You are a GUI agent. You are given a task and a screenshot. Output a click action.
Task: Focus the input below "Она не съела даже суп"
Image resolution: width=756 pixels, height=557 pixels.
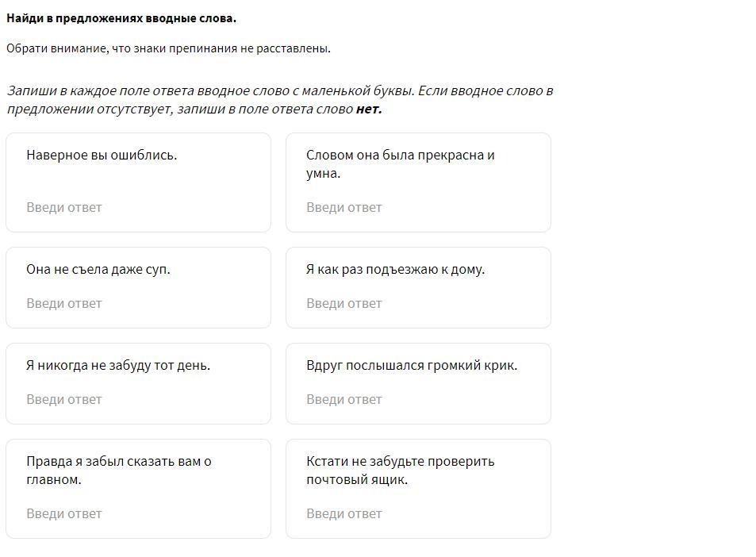coord(138,303)
